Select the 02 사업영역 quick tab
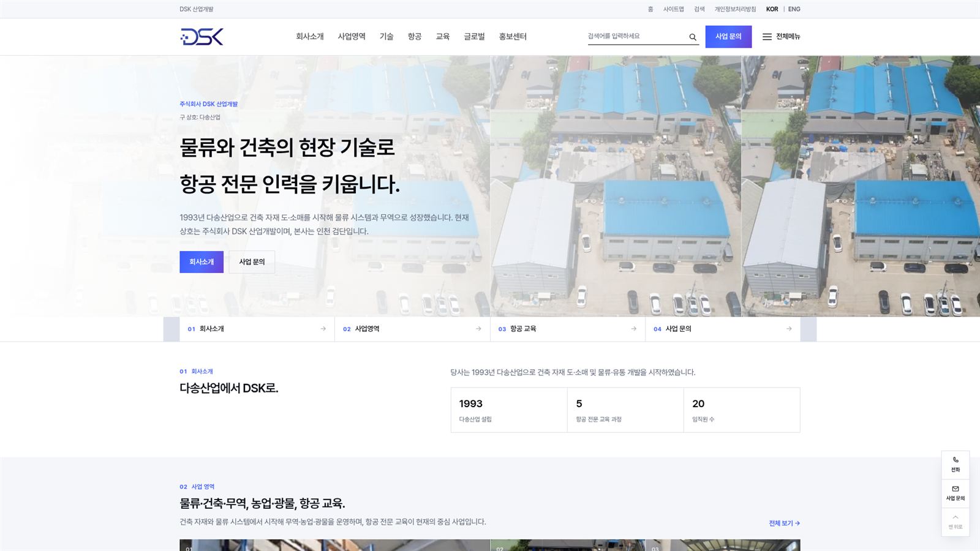 [412, 329]
